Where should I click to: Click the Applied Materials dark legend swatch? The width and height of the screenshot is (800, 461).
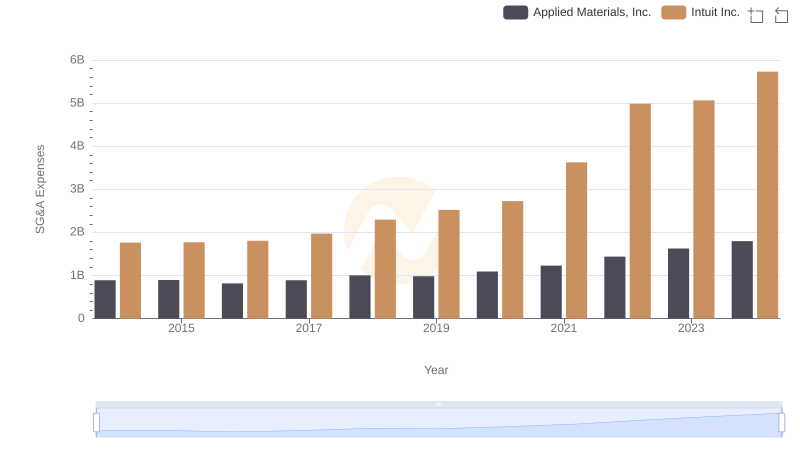tap(515, 12)
